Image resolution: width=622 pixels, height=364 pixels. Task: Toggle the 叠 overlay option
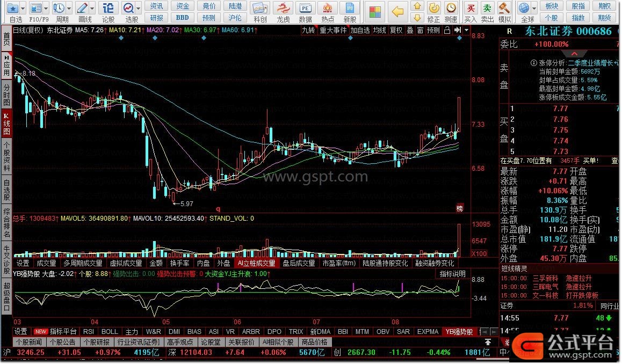pyautogui.click(x=410, y=30)
